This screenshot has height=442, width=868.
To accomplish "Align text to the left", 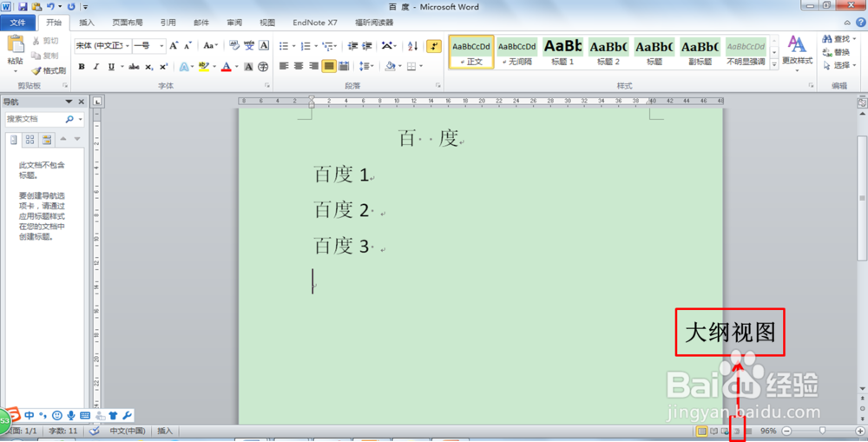I will (284, 67).
